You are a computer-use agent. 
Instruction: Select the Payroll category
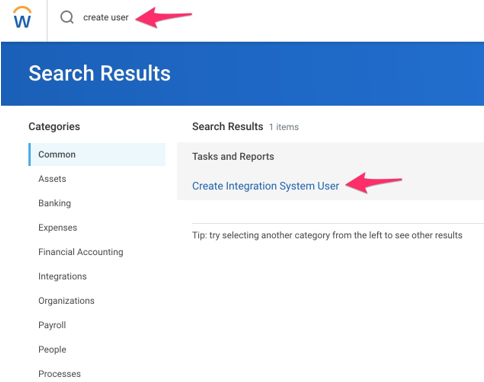click(52, 325)
